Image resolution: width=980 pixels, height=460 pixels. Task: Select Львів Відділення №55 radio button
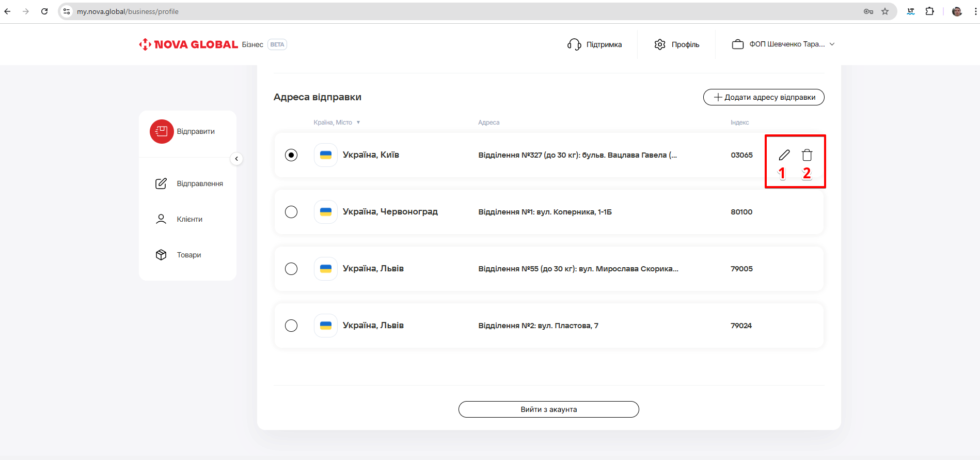(291, 269)
